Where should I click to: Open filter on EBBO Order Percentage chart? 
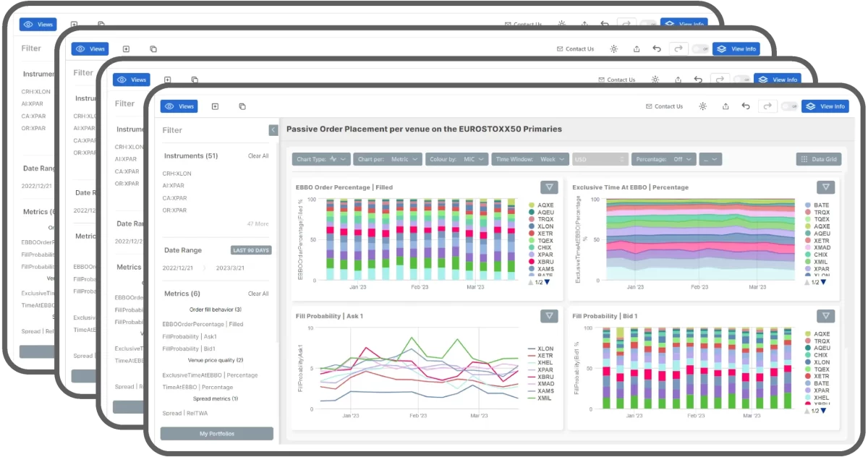pyautogui.click(x=549, y=187)
